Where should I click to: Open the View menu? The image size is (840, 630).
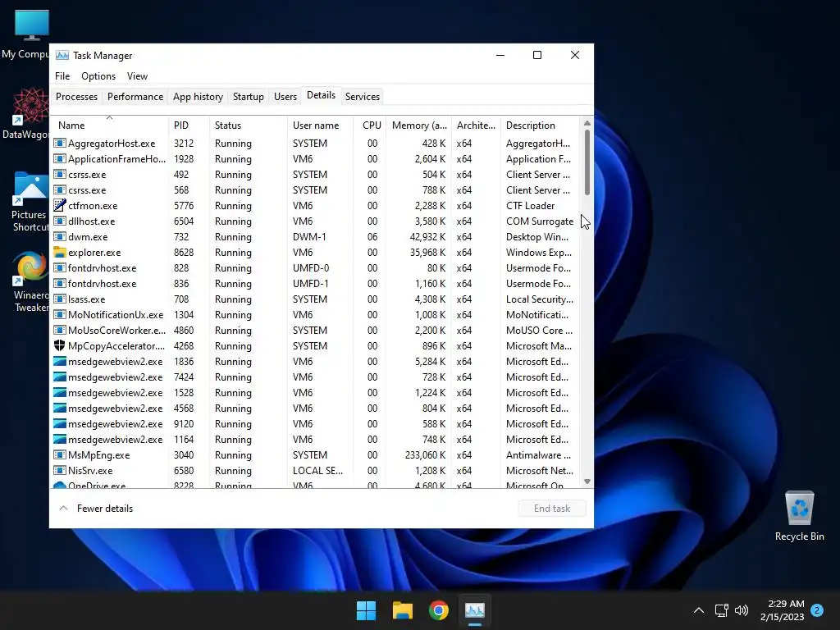[x=137, y=76]
